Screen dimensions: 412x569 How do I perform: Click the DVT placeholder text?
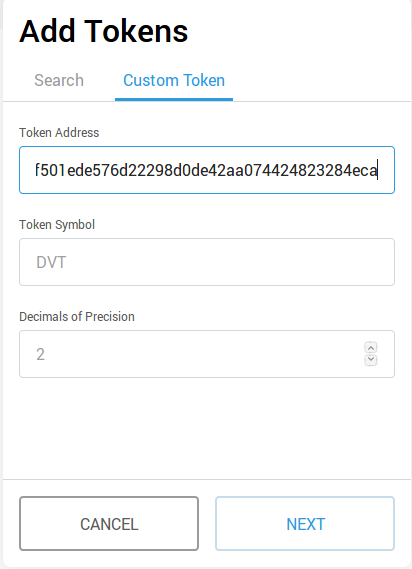(x=51, y=262)
